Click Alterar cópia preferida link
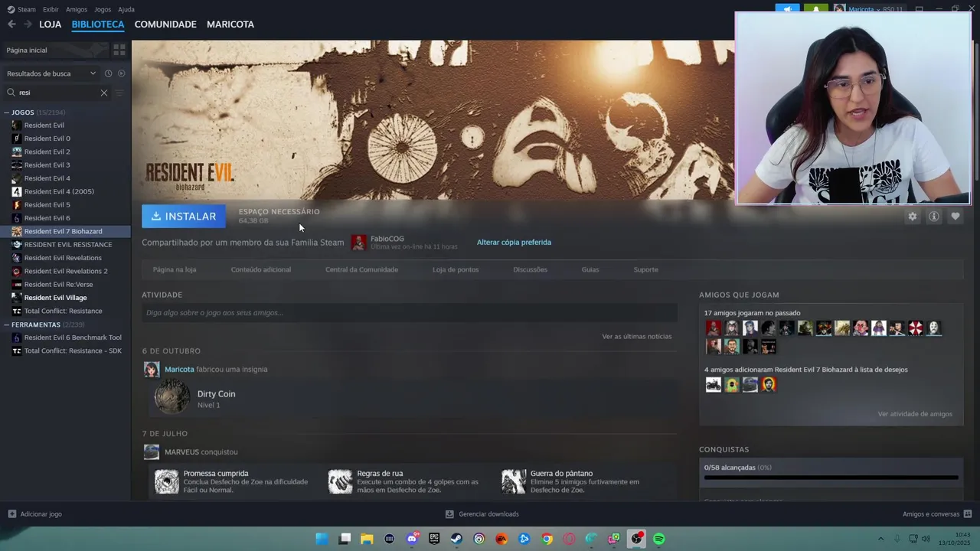The height and width of the screenshot is (551, 980). pyautogui.click(x=514, y=243)
